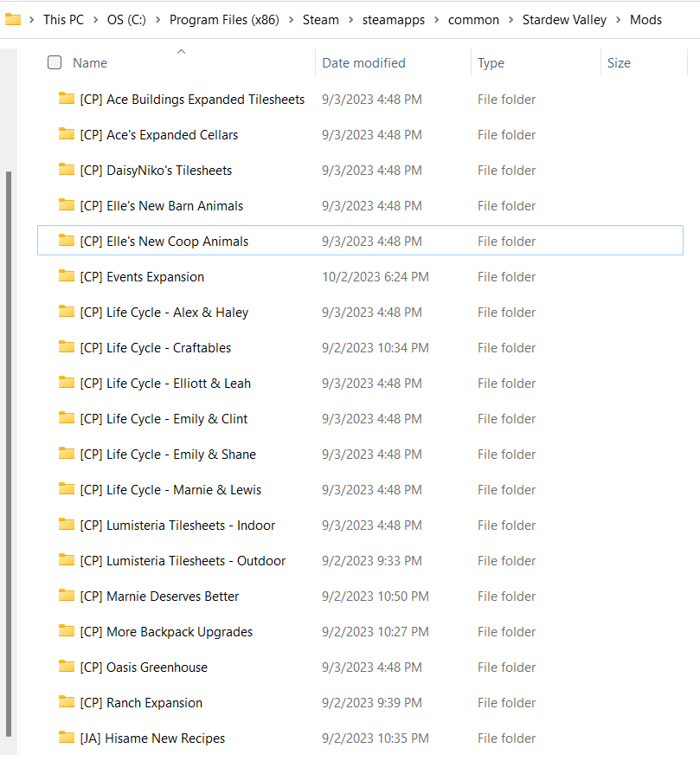The height and width of the screenshot is (774, 700).
Task: Expand chevron after Program Files (x86)
Action: 291,20
